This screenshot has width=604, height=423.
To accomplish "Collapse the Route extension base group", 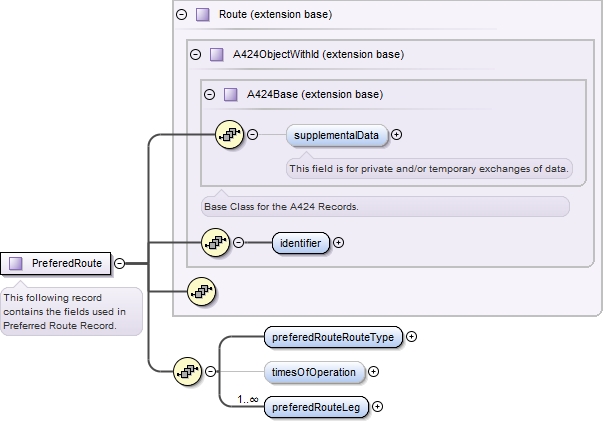I will 181,15.
